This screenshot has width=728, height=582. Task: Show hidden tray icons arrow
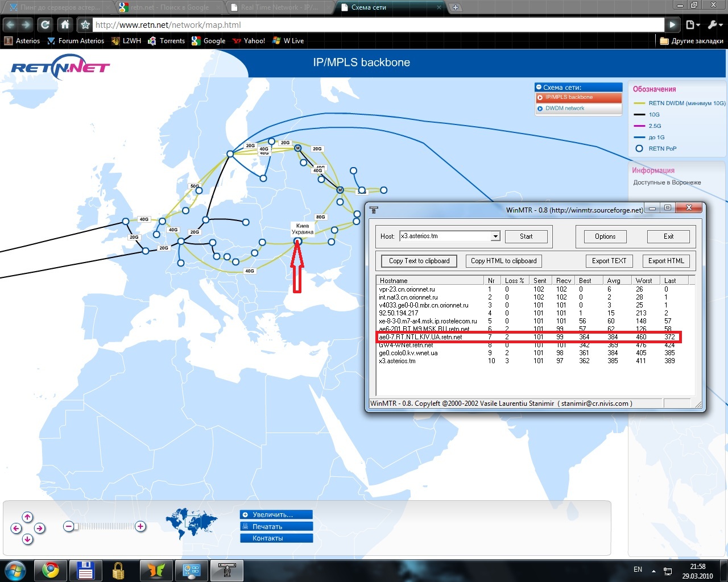[x=653, y=571]
